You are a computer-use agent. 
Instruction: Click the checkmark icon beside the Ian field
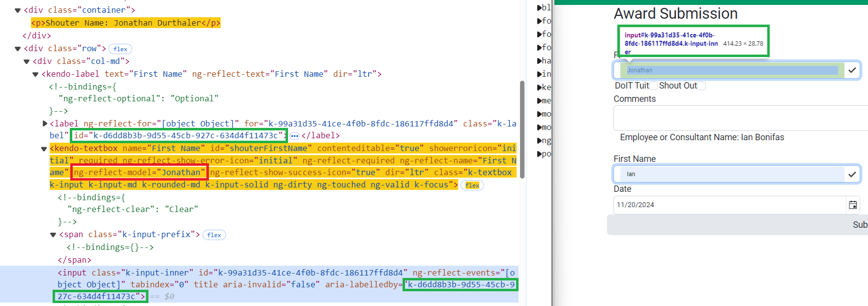pos(852,174)
